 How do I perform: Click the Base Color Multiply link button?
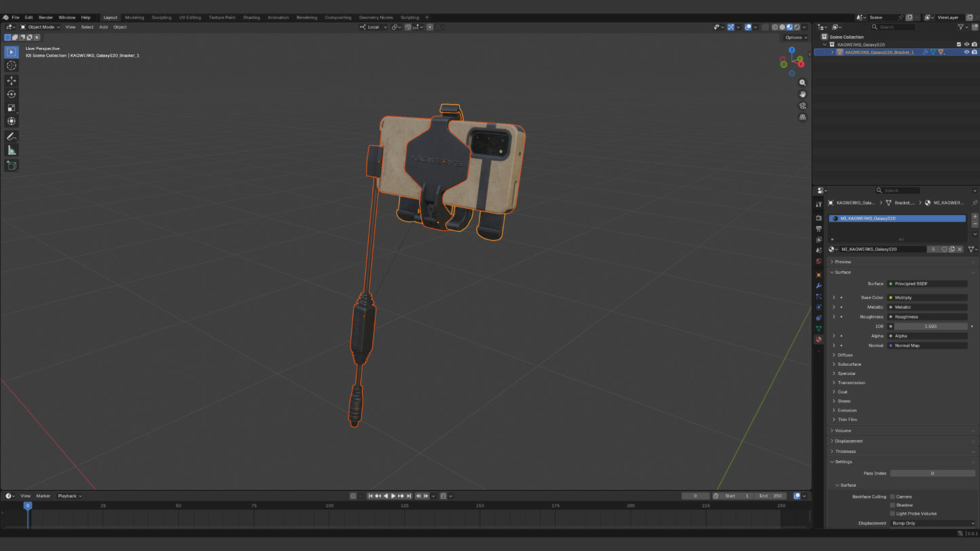click(928, 298)
